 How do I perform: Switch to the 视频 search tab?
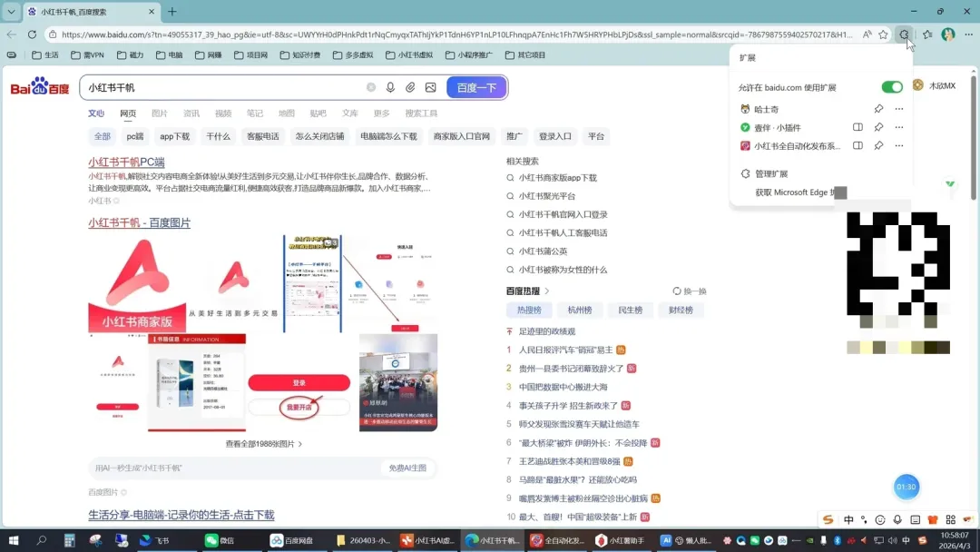coord(223,113)
